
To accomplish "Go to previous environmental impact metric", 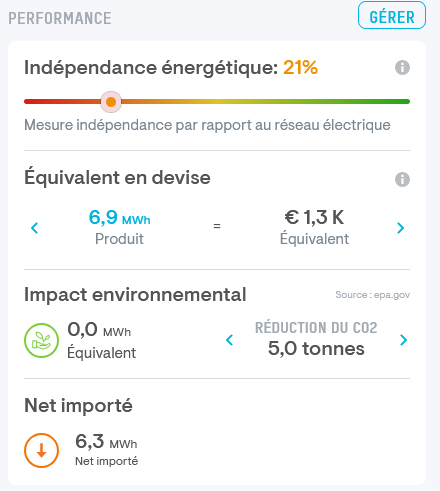I will pyautogui.click(x=230, y=340).
